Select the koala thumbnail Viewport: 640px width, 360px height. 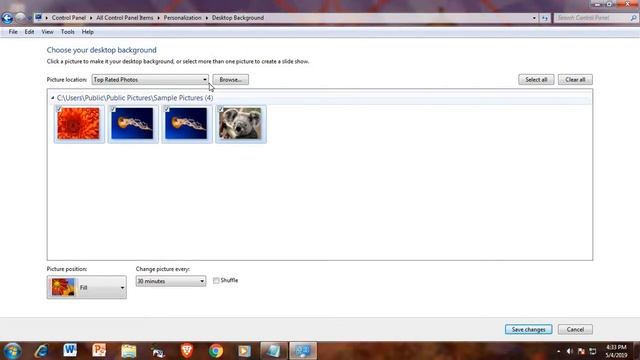(x=240, y=124)
